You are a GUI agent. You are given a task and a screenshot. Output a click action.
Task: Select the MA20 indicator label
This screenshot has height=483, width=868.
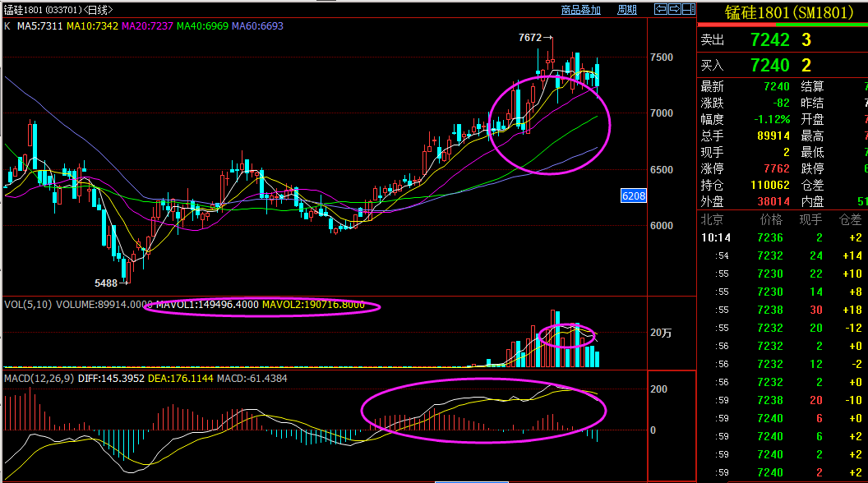148,26
